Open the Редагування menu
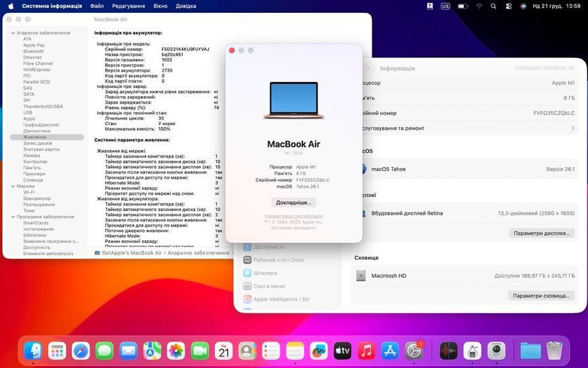 click(x=128, y=6)
